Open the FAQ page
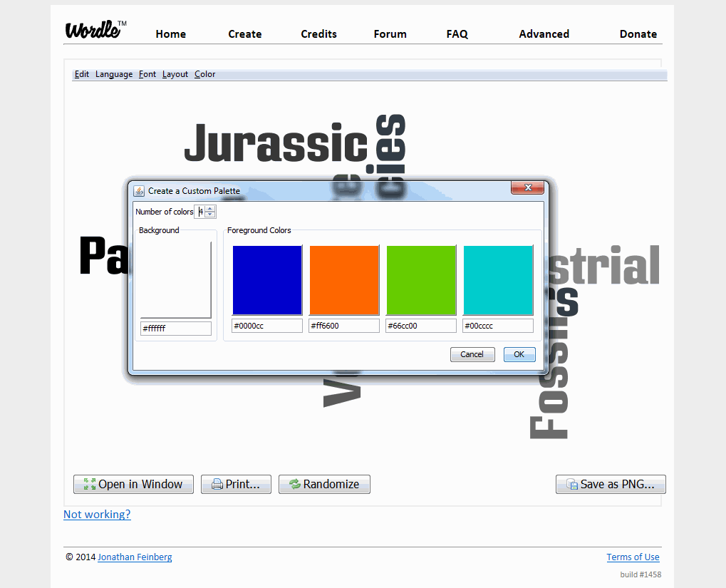The height and width of the screenshot is (588, 726). point(457,33)
